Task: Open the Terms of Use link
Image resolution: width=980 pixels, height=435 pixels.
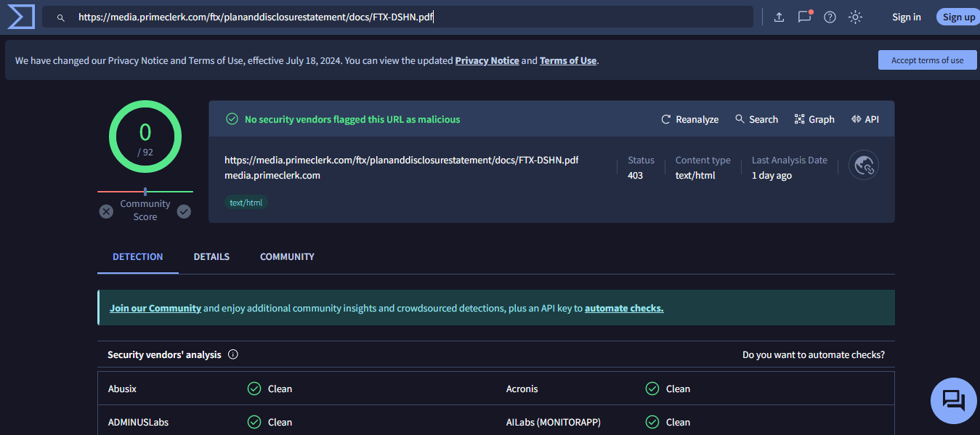Action: click(568, 61)
